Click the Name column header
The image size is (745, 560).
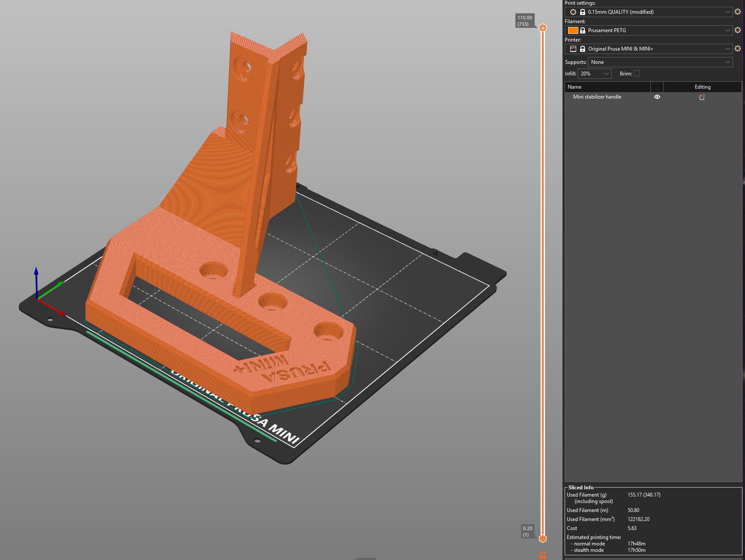[607, 87]
